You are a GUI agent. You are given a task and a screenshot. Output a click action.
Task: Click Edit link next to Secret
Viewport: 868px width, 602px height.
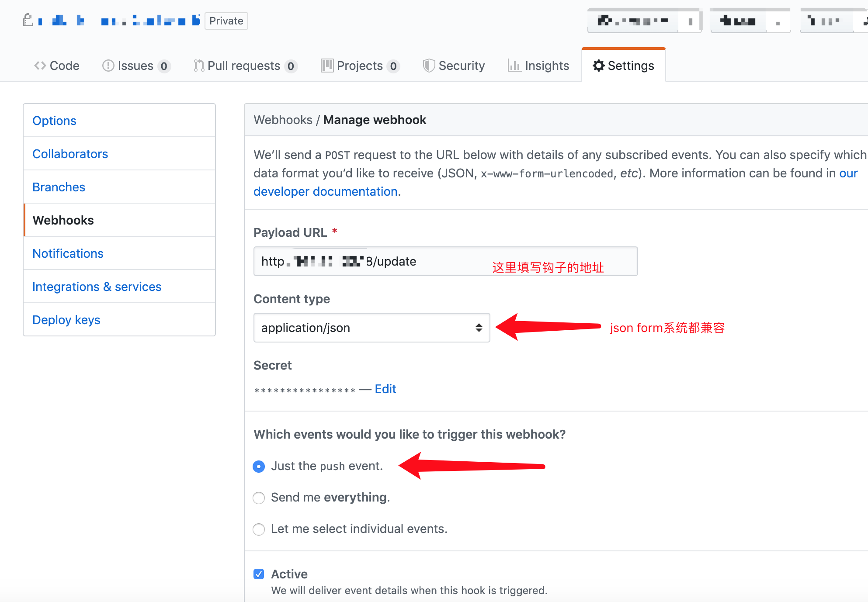[x=385, y=389]
